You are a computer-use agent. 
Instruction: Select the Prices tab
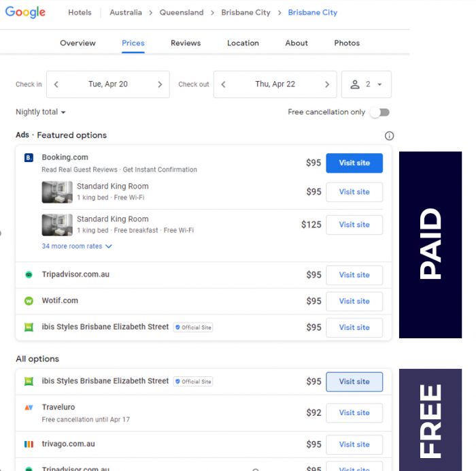(x=133, y=43)
